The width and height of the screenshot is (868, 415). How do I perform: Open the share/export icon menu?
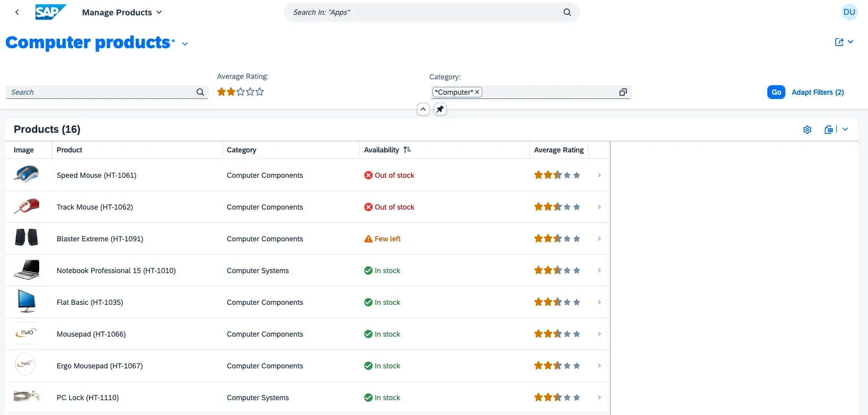coord(839,42)
